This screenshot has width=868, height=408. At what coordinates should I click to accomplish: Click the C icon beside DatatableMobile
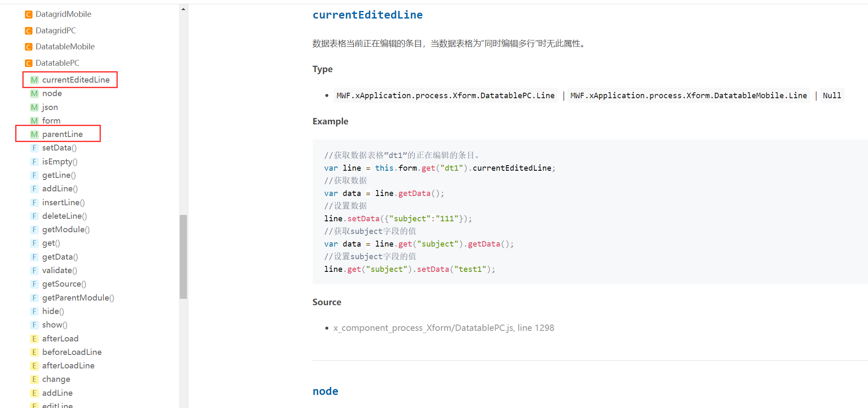(29, 47)
